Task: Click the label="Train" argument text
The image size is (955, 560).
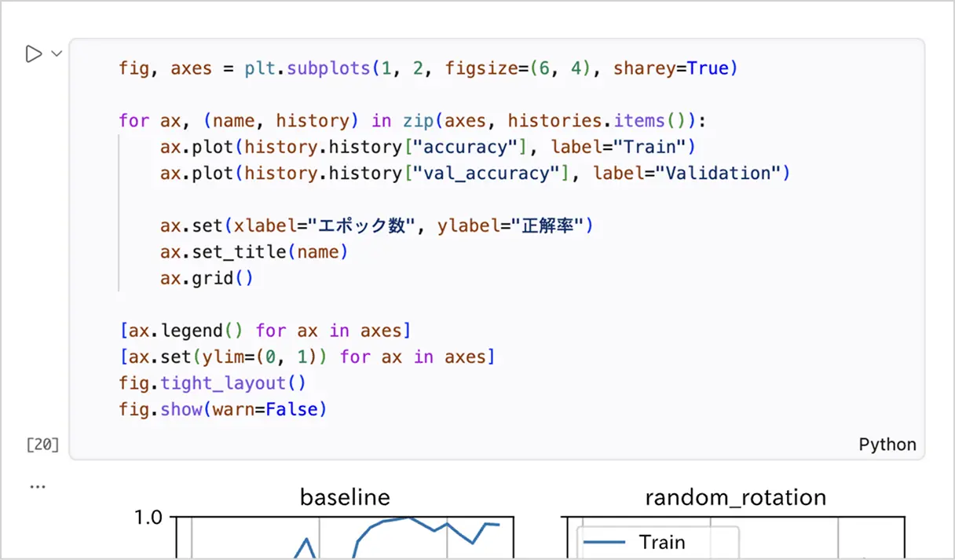Action: [618, 147]
